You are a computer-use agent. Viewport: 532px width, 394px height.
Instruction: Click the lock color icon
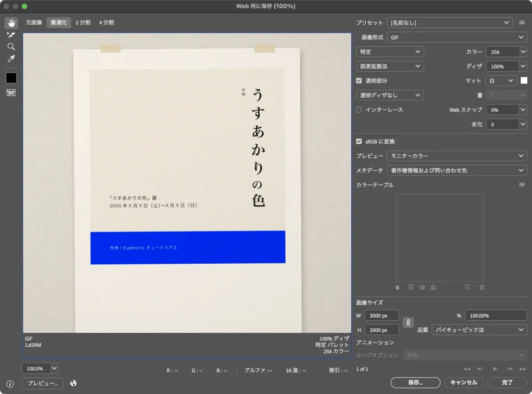click(433, 287)
